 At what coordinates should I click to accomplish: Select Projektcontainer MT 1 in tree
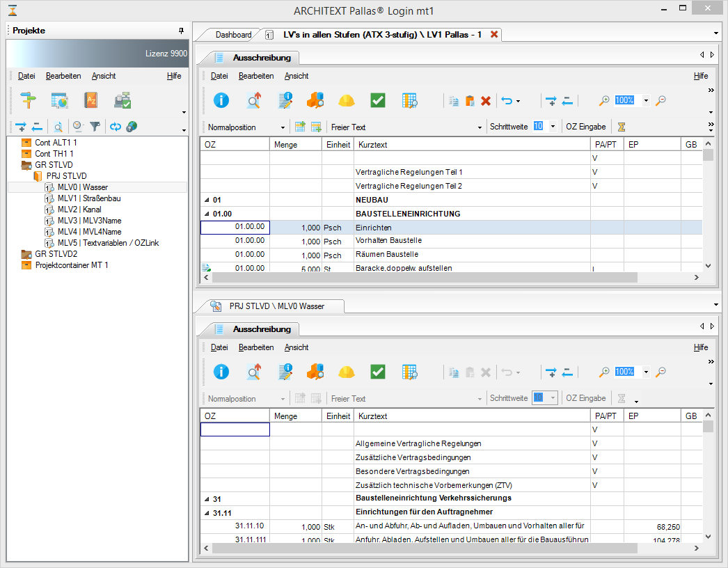coord(72,265)
